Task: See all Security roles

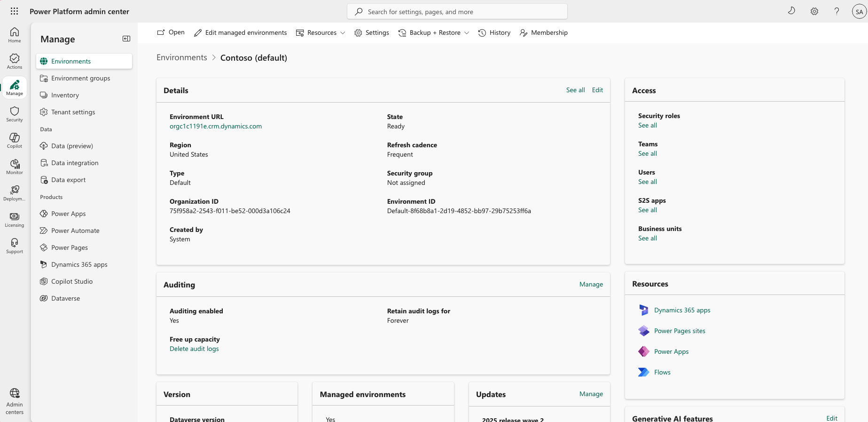Action: [x=648, y=125]
